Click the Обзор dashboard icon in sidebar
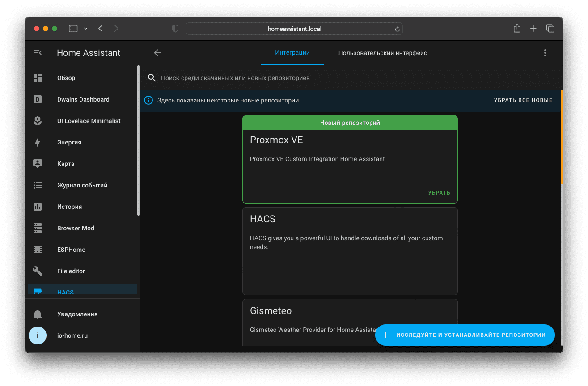 (x=38, y=78)
